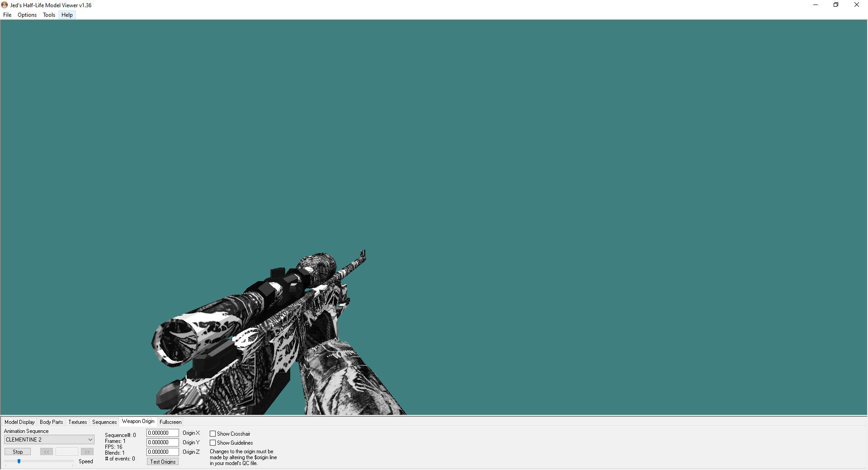
Task: Click the Origin X value field
Action: click(163, 433)
